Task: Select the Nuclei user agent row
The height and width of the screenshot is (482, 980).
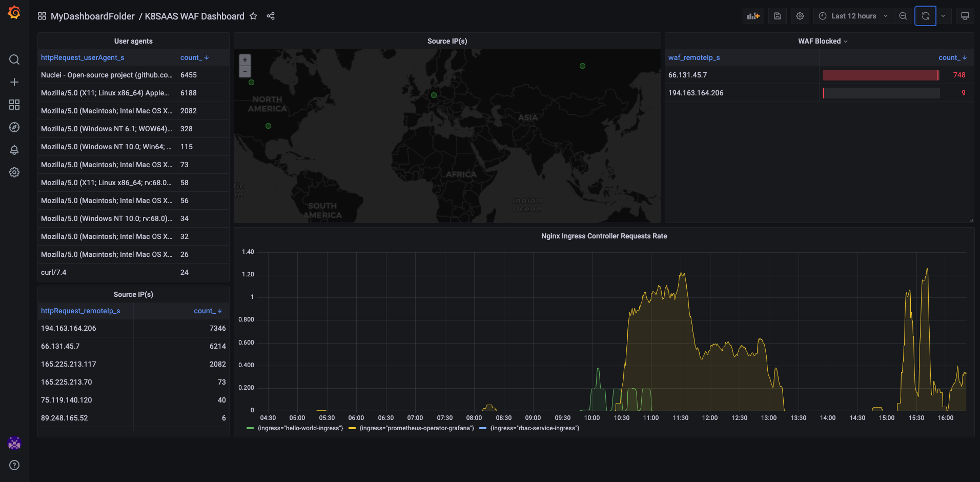Action: coord(133,75)
